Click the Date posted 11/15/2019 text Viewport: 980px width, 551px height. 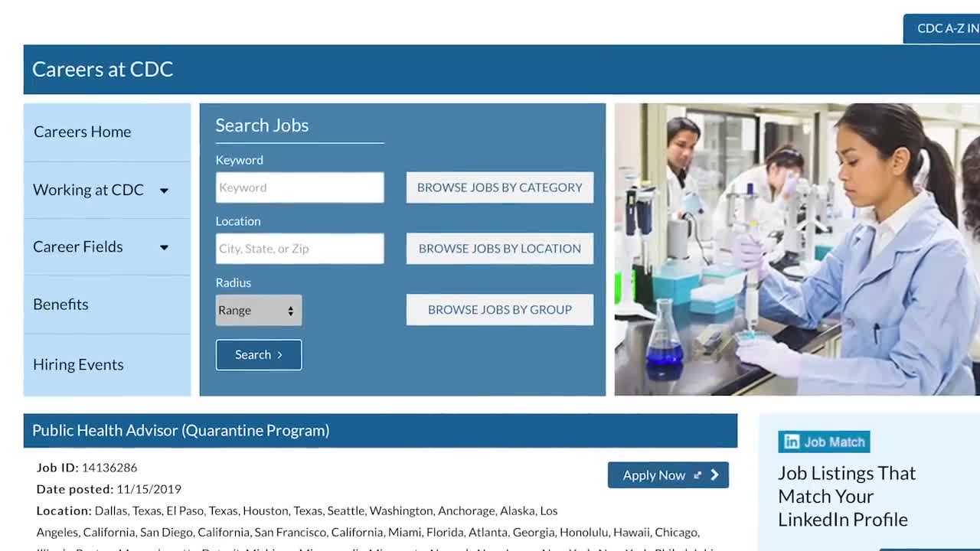pyautogui.click(x=109, y=489)
